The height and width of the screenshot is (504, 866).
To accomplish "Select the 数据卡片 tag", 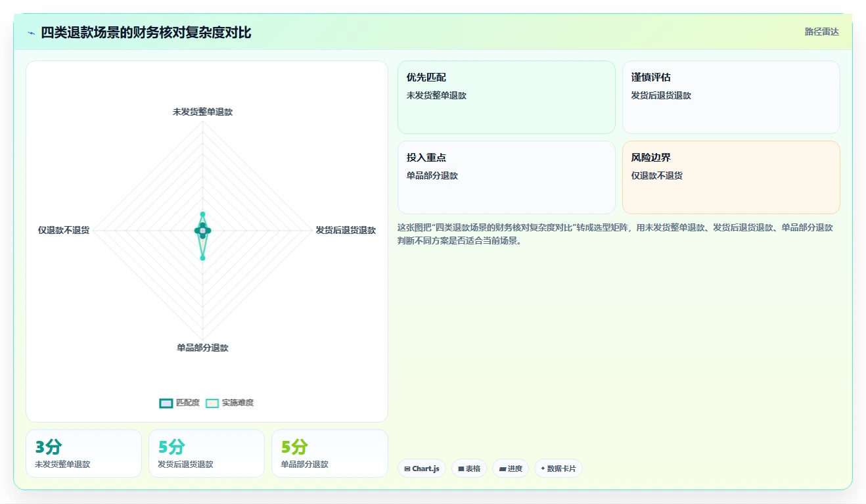I will coord(558,469).
